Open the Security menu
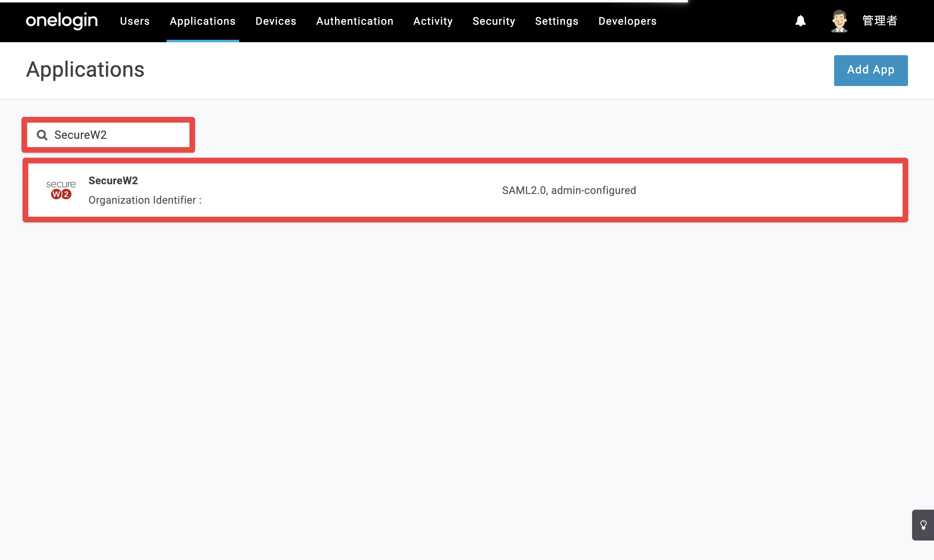 pos(494,21)
